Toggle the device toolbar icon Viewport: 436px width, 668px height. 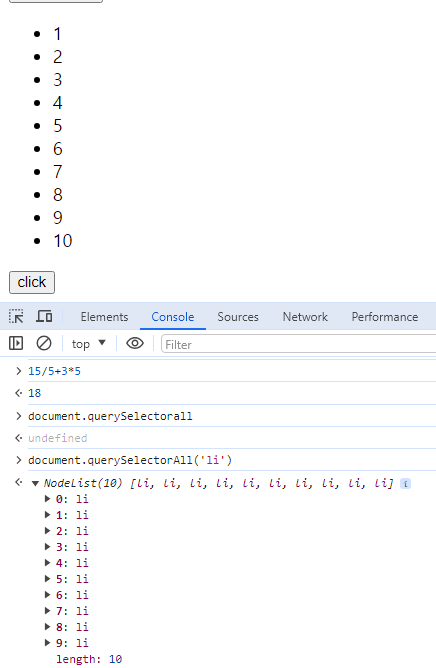click(x=44, y=317)
